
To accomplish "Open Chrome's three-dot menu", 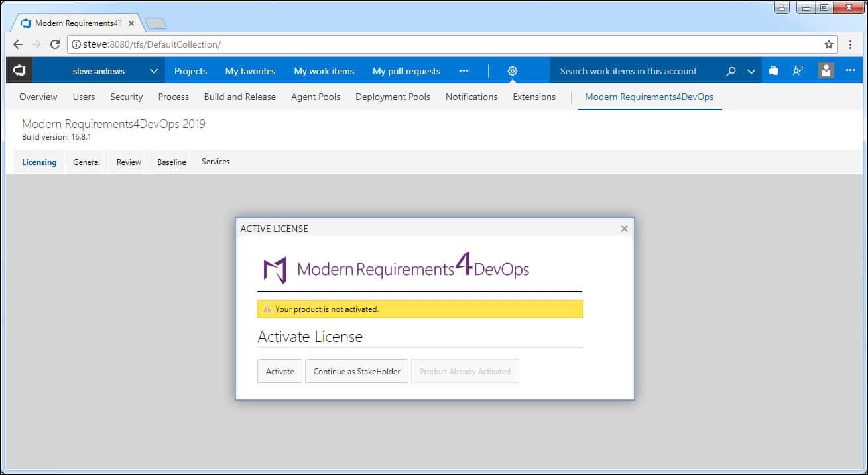I will (851, 44).
